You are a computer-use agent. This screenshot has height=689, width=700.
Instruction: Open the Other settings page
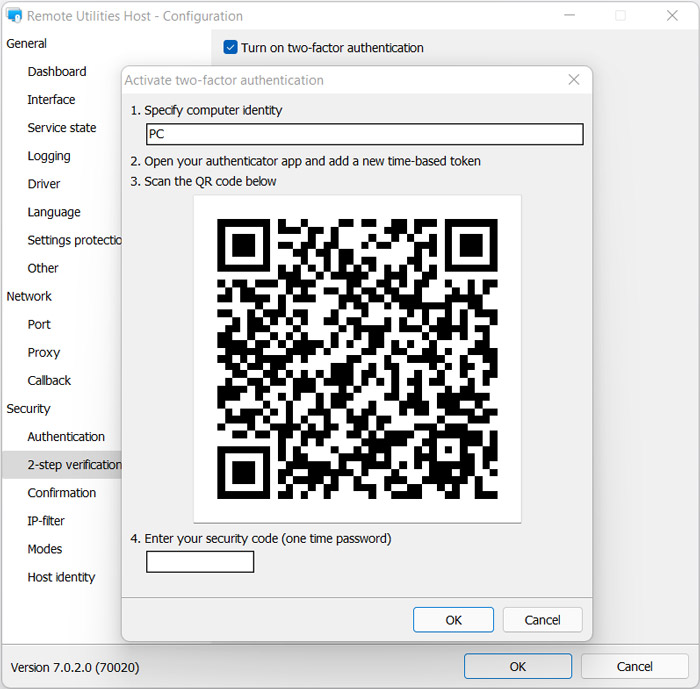click(42, 268)
